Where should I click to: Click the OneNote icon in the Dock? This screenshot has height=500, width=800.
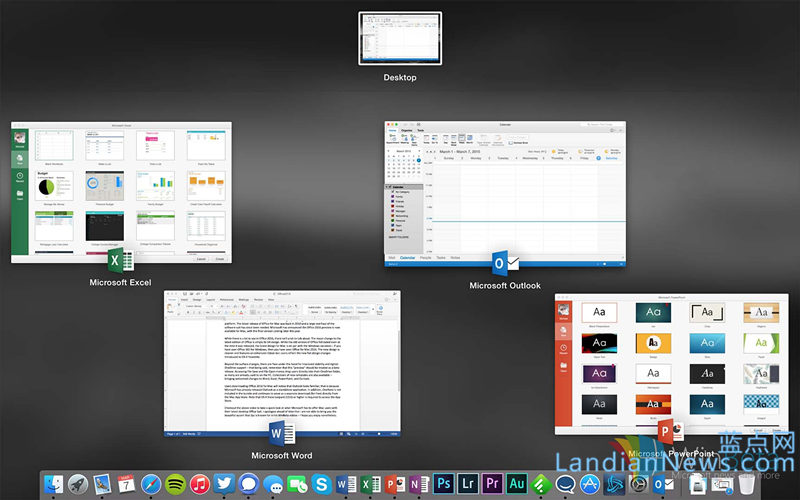point(419,484)
